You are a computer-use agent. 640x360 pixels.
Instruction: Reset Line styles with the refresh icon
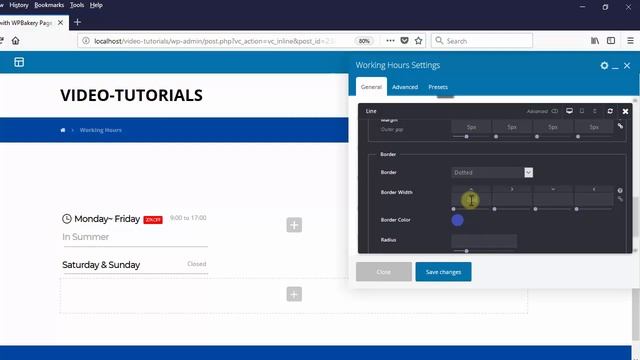click(610, 111)
